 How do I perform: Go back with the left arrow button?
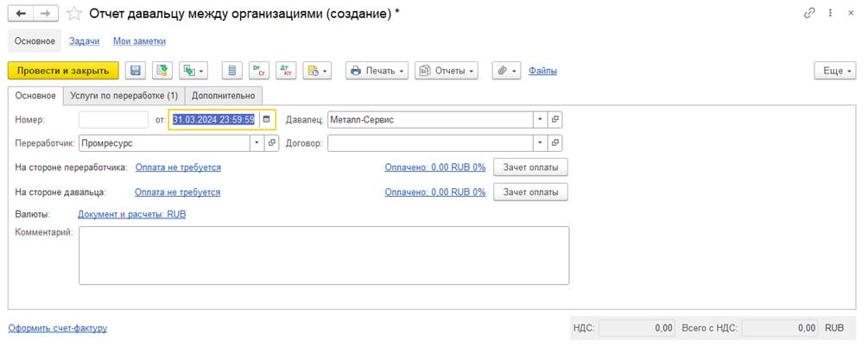(x=21, y=14)
